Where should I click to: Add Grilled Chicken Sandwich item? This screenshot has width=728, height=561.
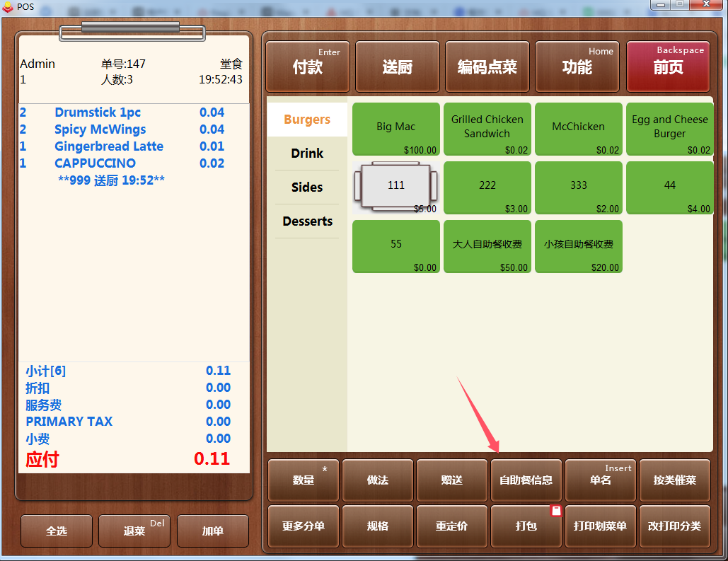point(487,129)
